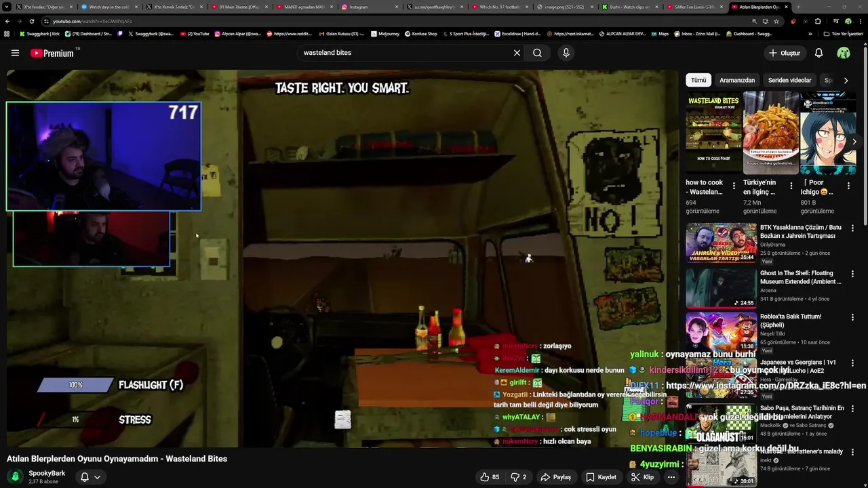The height and width of the screenshot is (488, 868).
Task: Open the Inbox - Zoho Mail bookmark
Action: pos(696,33)
